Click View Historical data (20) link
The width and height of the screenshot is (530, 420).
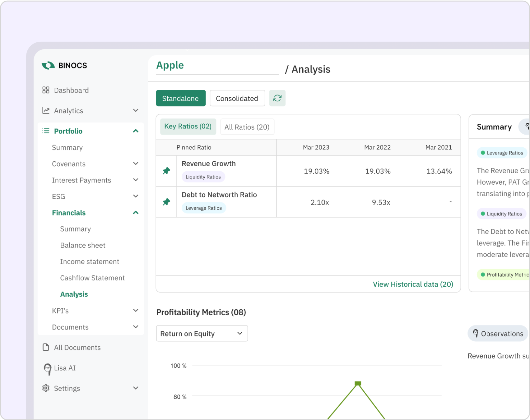pyautogui.click(x=413, y=284)
